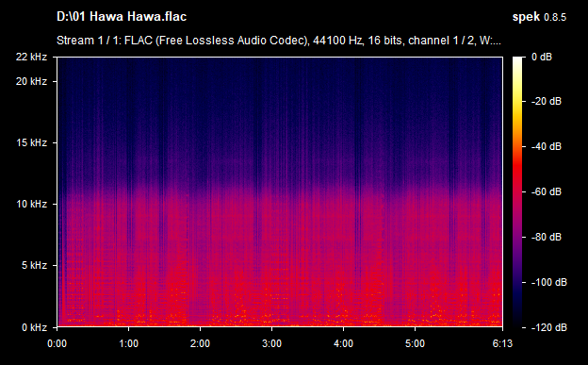
Task: Click the 3:00 time axis marker
Action: pyautogui.click(x=272, y=343)
